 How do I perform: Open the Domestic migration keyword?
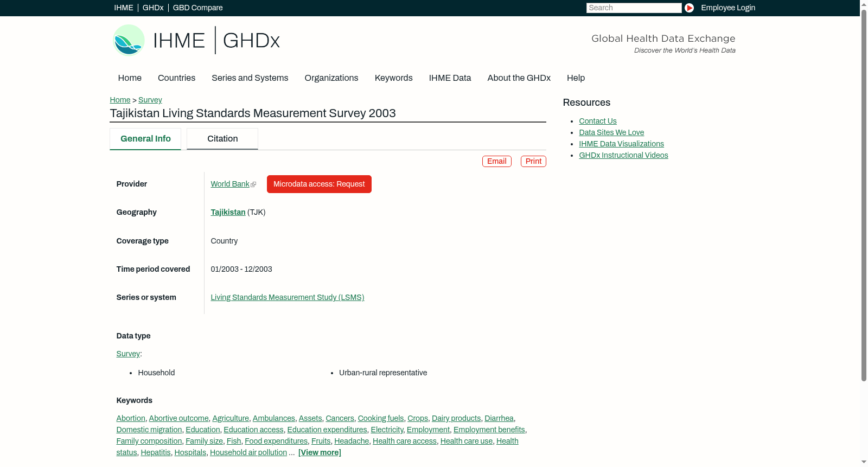(x=149, y=430)
